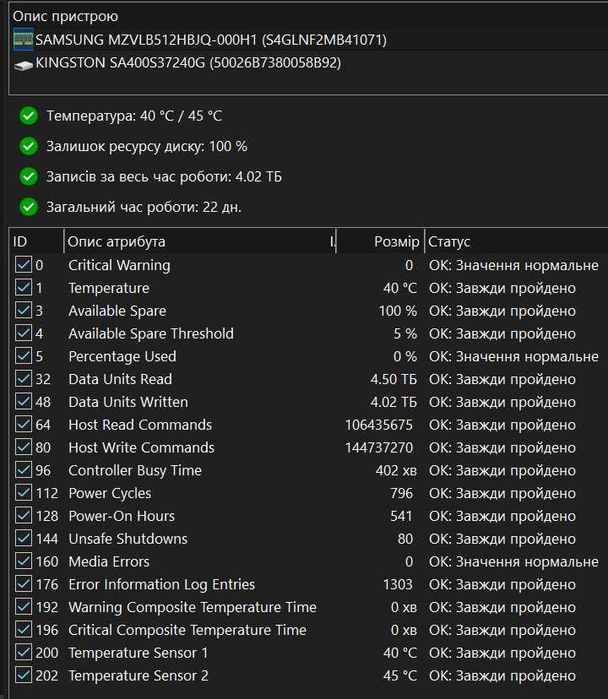608x699 pixels.
Task: Click the Temperature Sensor 1 value 40 °C
Action: (x=400, y=653)
